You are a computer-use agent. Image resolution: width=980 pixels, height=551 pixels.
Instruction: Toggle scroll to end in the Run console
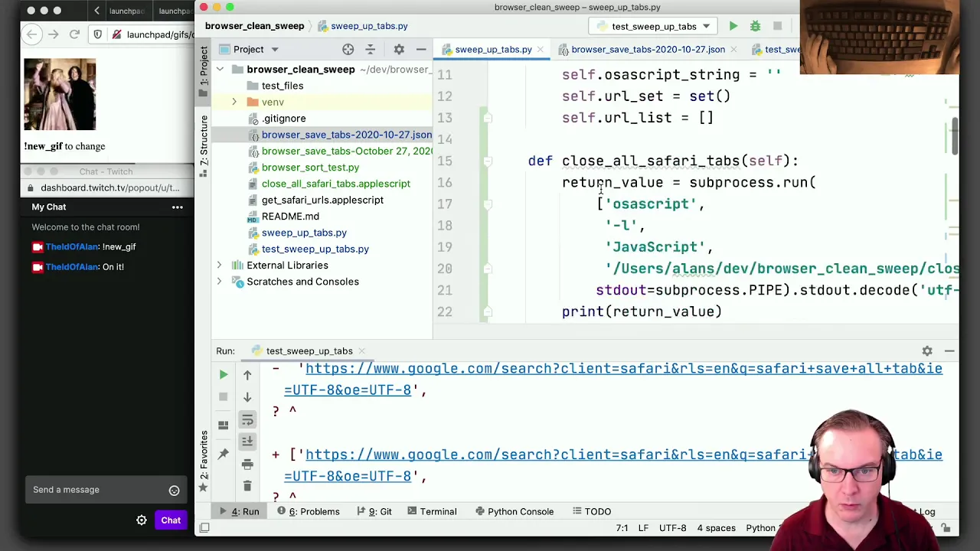click(x=247, y=441)
